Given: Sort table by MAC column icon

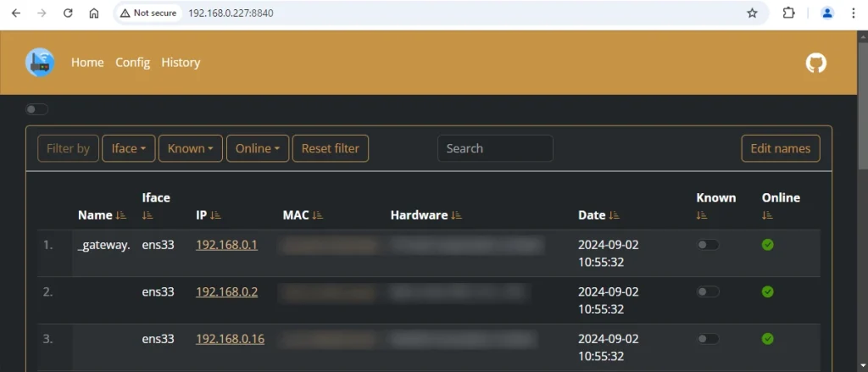Looking at the screenshot, I should tap(318, 215).
